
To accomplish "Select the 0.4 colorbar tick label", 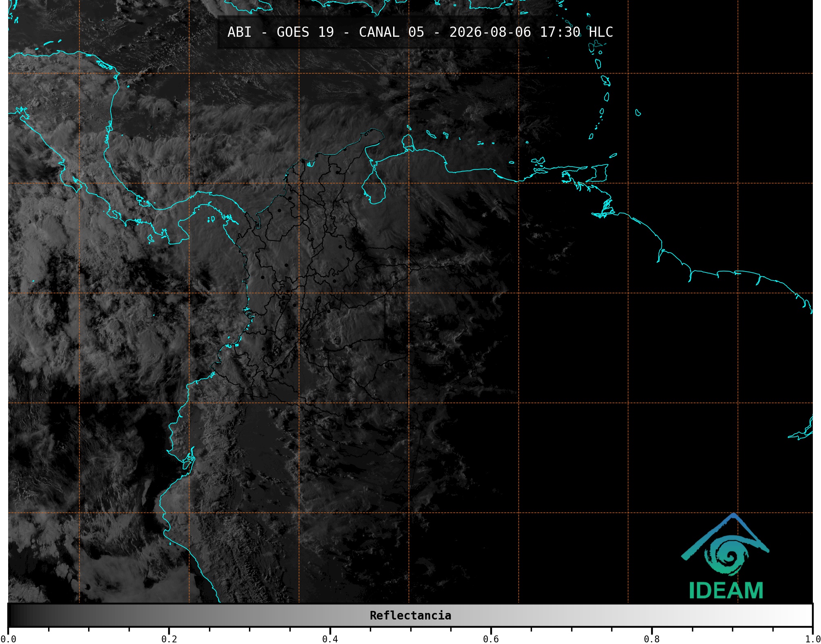I will (x=330, y=639).
